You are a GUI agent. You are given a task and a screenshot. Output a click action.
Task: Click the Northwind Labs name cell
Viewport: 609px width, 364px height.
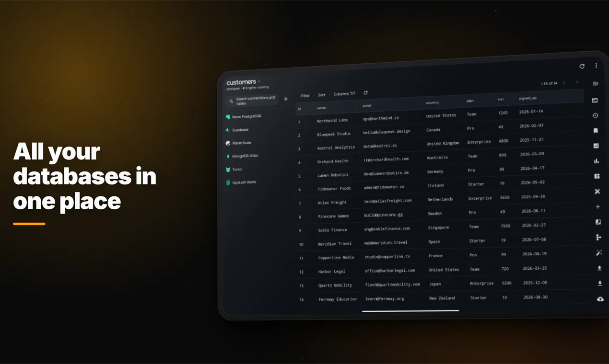coord(332,120)
